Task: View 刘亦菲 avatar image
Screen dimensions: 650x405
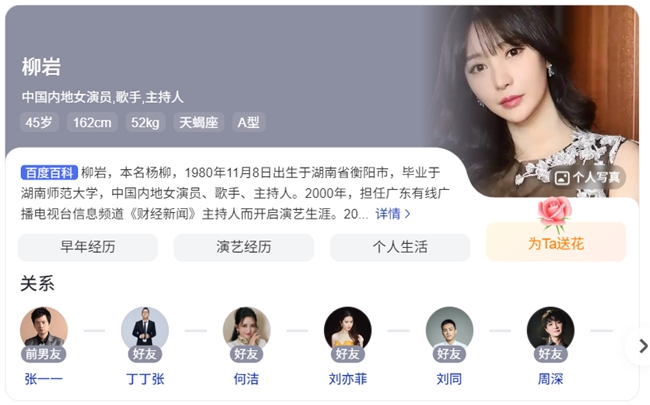Action: 347,330
